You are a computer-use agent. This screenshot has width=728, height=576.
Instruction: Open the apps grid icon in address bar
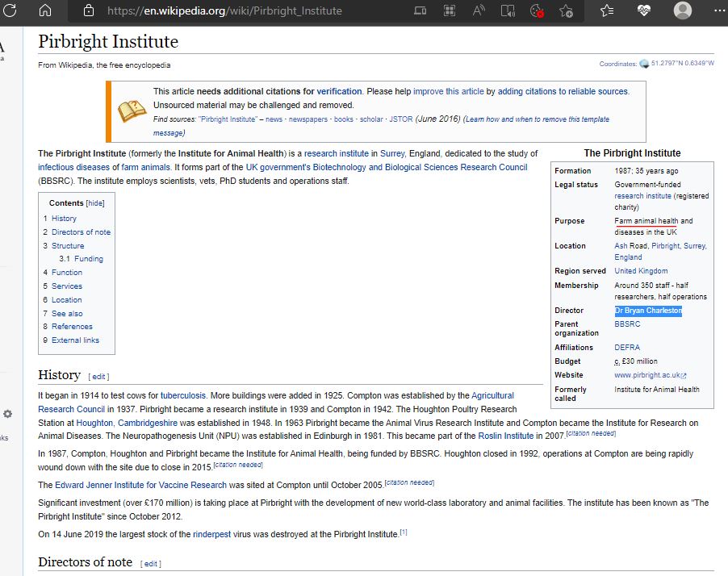tap(450, 10)
